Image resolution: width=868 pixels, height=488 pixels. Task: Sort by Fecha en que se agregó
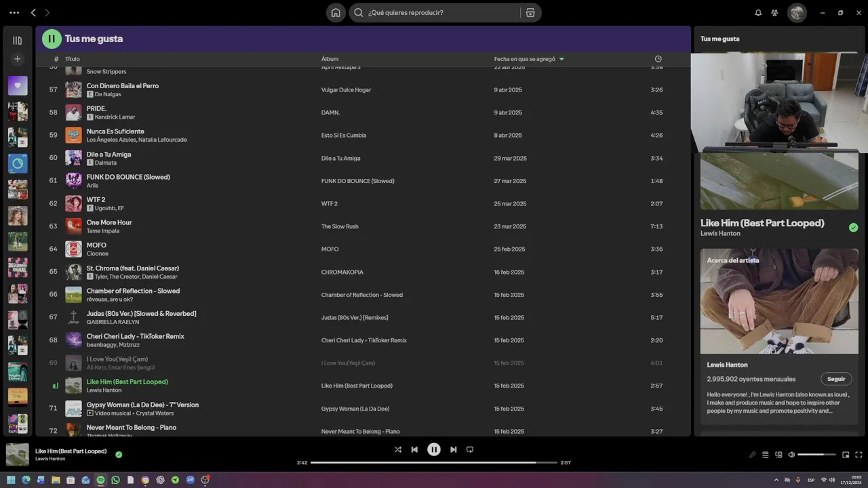[x=525, y=59]
